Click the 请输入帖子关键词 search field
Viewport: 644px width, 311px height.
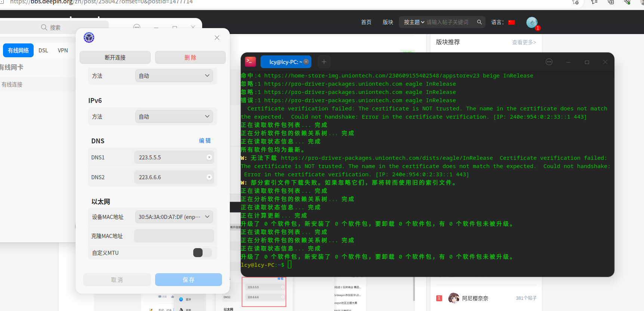[448, 22]
